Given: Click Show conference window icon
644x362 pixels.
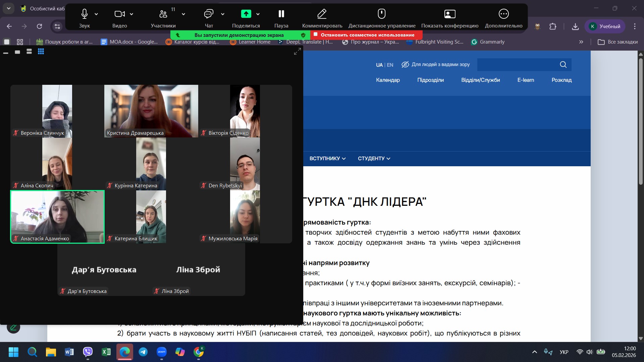Looking at the screenshot, I should tap(449, 14).
